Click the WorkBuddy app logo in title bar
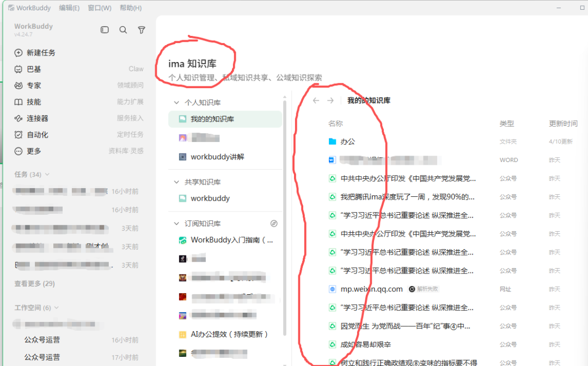The width and height of the screenshot is (588, 366). click(x=11, y=8)
